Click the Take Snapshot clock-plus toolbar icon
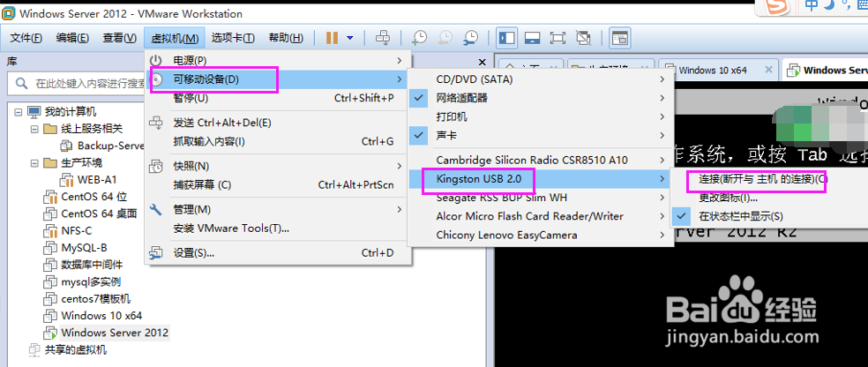This screenshot has height=367, width=868. 419,38
